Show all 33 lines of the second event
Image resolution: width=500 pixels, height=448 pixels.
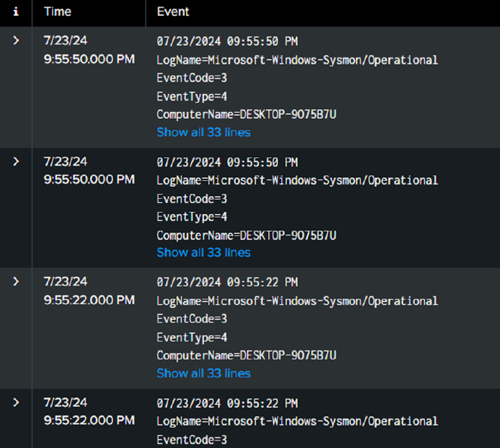click(x=203, y=253)
